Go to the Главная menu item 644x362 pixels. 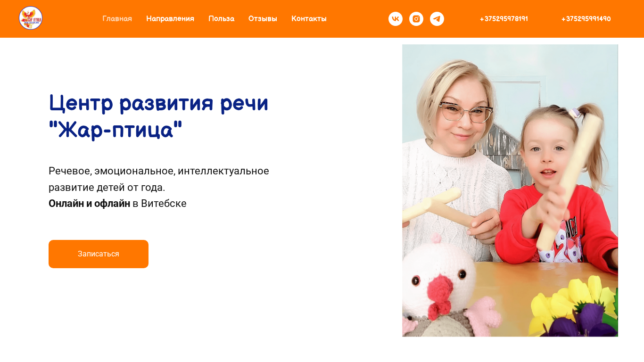coord(117,19)
